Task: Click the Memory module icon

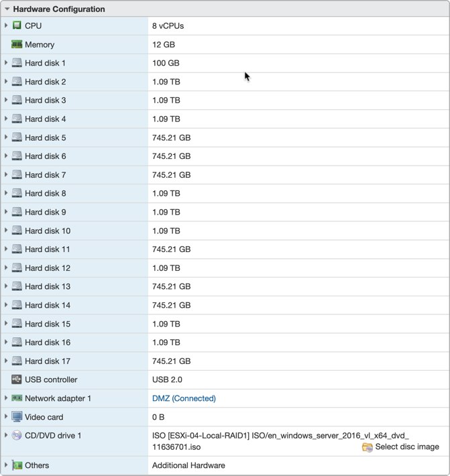Action: 17,44
